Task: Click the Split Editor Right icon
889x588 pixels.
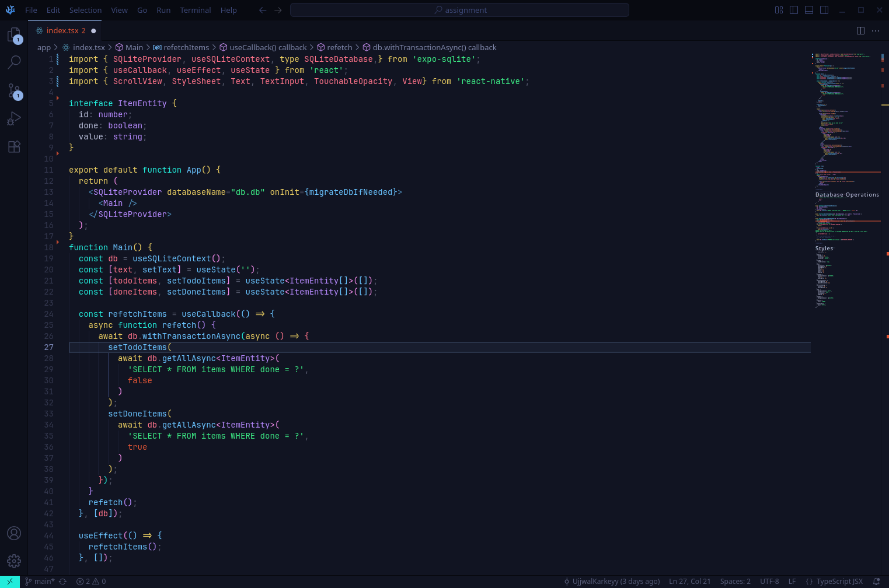Action: 860,31
